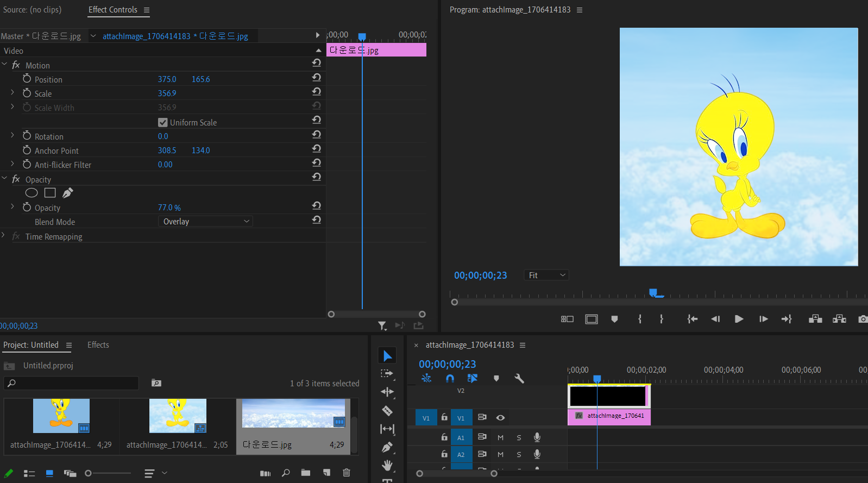868x483 pixels.
Task: Expand the Anti-flicker Filter property
Action: point(12,164)
